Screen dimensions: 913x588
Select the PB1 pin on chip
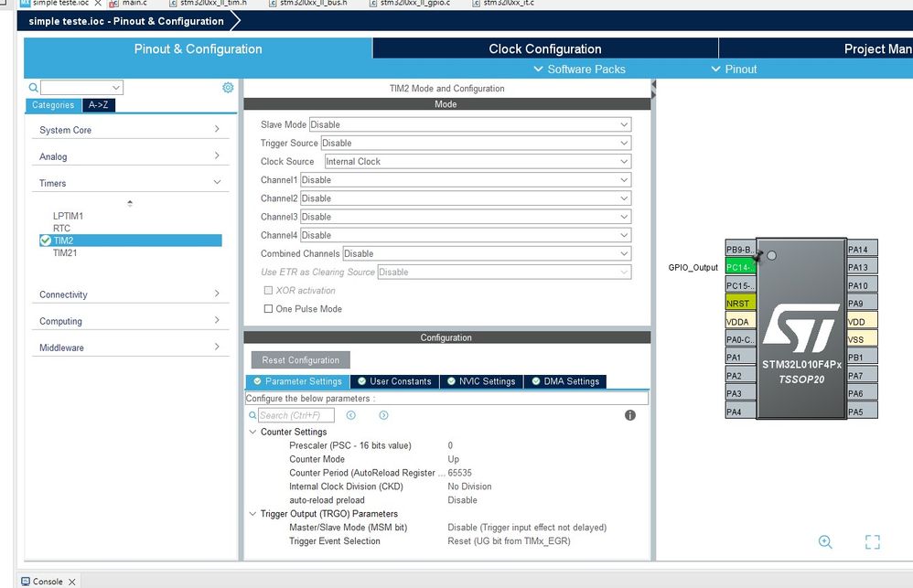coord(863,358)
